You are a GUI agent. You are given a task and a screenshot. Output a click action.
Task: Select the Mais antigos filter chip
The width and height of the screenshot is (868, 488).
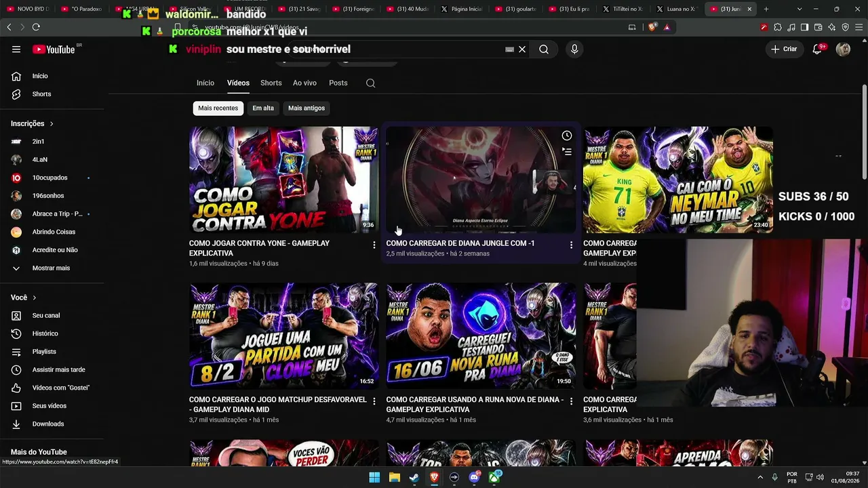[x=307, y=108]
